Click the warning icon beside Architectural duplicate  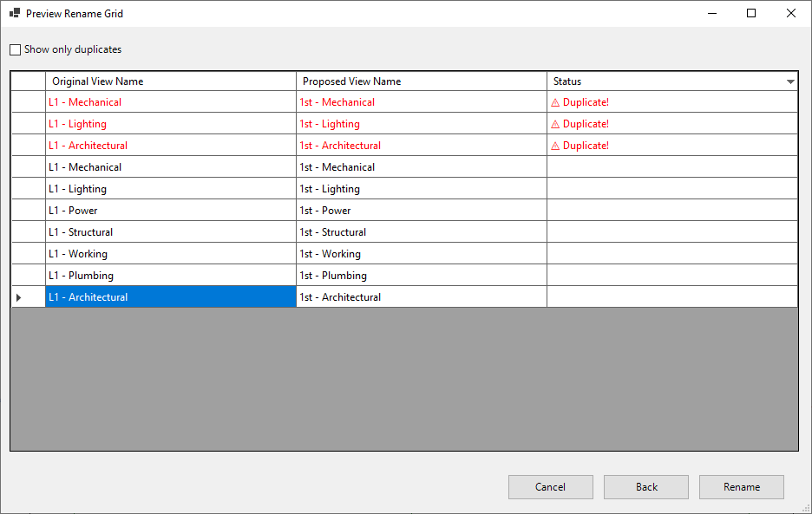(x=556, y=146)
